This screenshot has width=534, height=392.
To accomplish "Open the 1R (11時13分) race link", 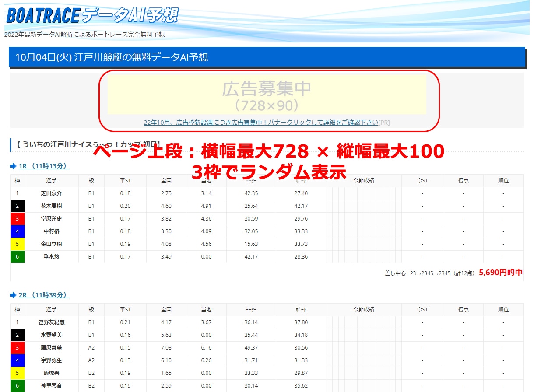I will 44,166.
